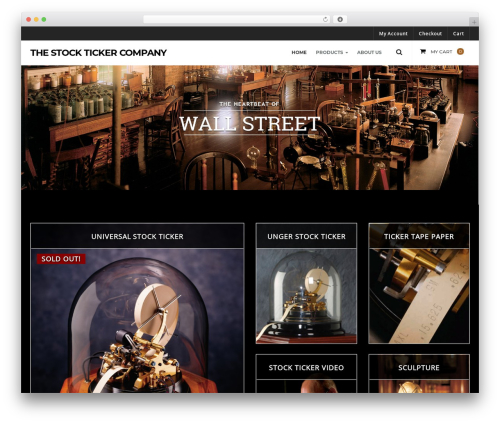Image resolution: width=500 pixels, height=423 pixels.
Task: Click the search magnifier icon
Action: tap(399, 52)
